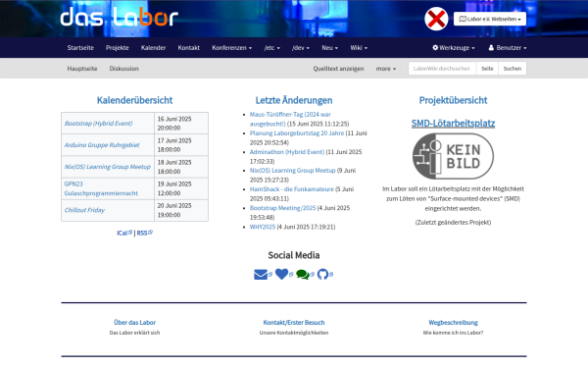588x368 pixels.
Task: Click the 17 Juni 2025 18:00:00 cell
Action: tap(181, 145)
